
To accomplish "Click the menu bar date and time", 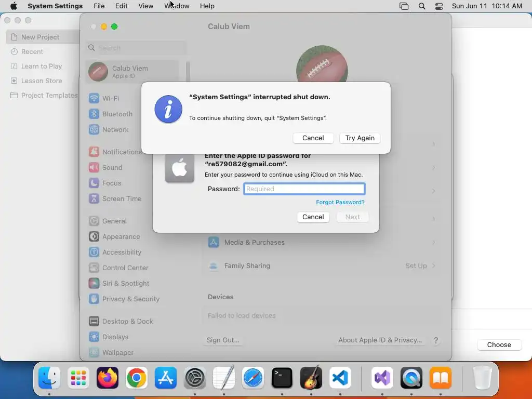I will tap(487, 6).
